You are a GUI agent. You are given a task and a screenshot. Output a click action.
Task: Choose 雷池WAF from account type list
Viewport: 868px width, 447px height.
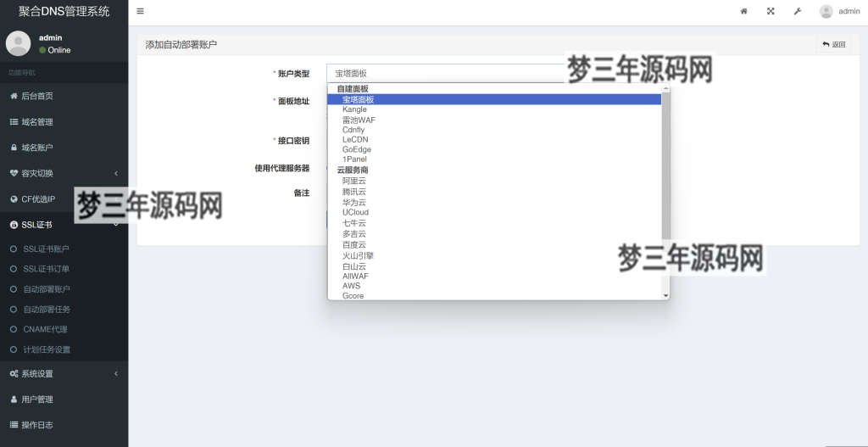(494, 120)
